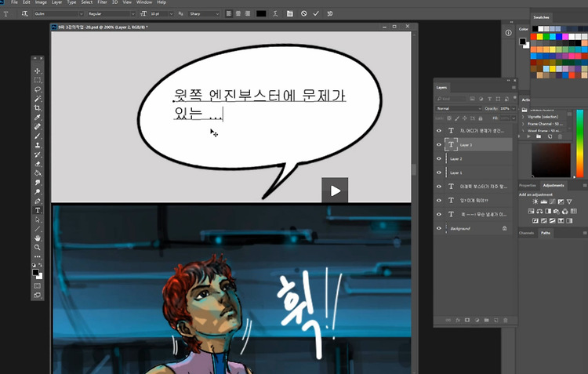Viewport: 588px width, 374px height.
Task: Select the History Brush tool
Action: click(38, 154)
